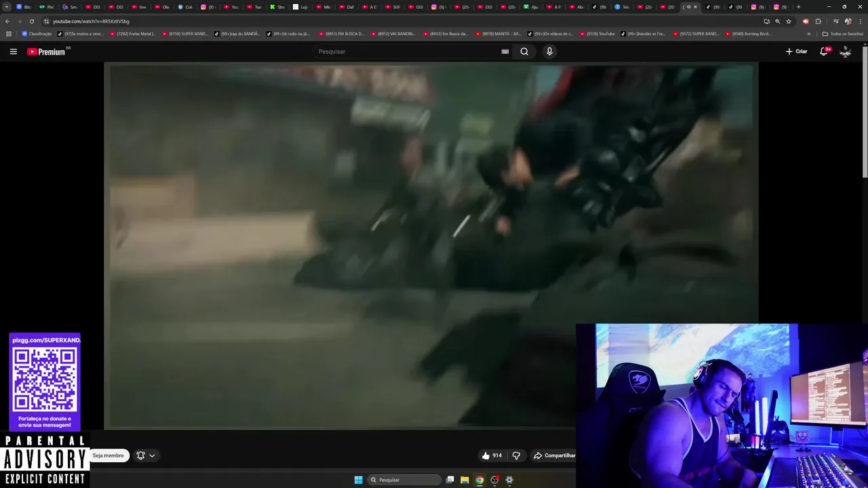Open the site info icon beside the URL

click(46, 22)
